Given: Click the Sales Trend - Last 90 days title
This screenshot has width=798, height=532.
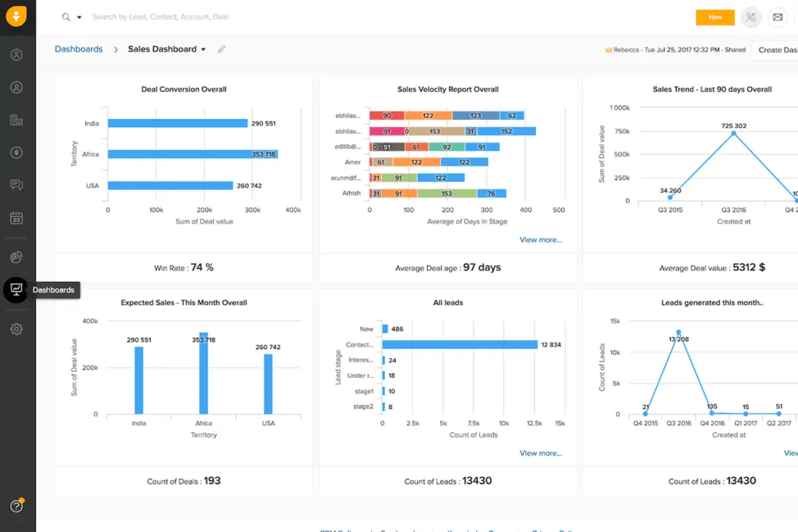Looking at the screenshot, I should click(x=712, y=89).
